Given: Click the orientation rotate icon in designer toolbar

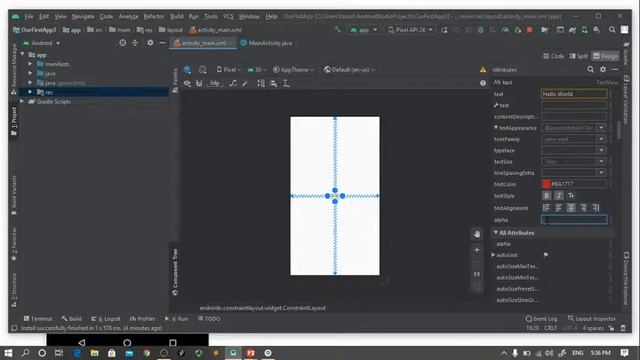Looking at the screenshot, I should click(x=203, y=70).
